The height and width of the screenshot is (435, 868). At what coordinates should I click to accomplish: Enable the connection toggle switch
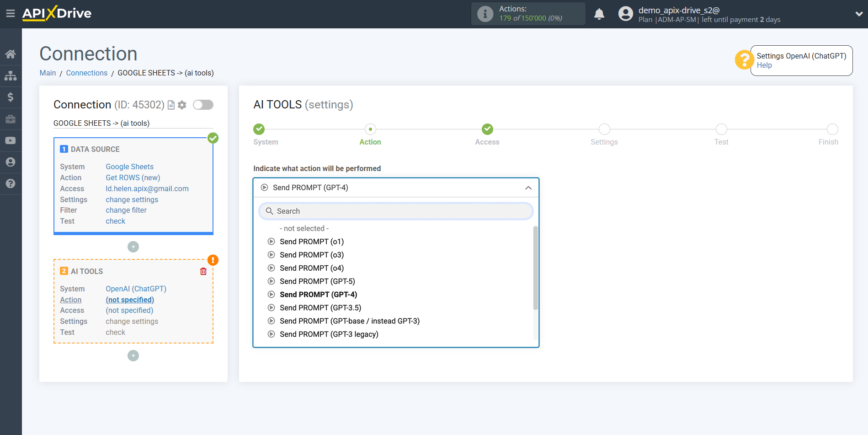tap(202, 105)
